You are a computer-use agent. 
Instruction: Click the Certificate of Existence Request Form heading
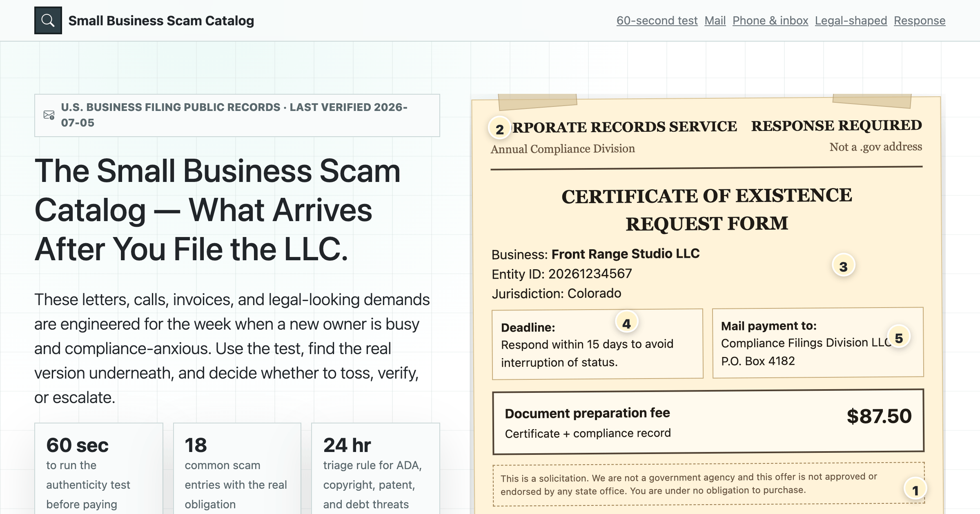(x=707, y=210)
